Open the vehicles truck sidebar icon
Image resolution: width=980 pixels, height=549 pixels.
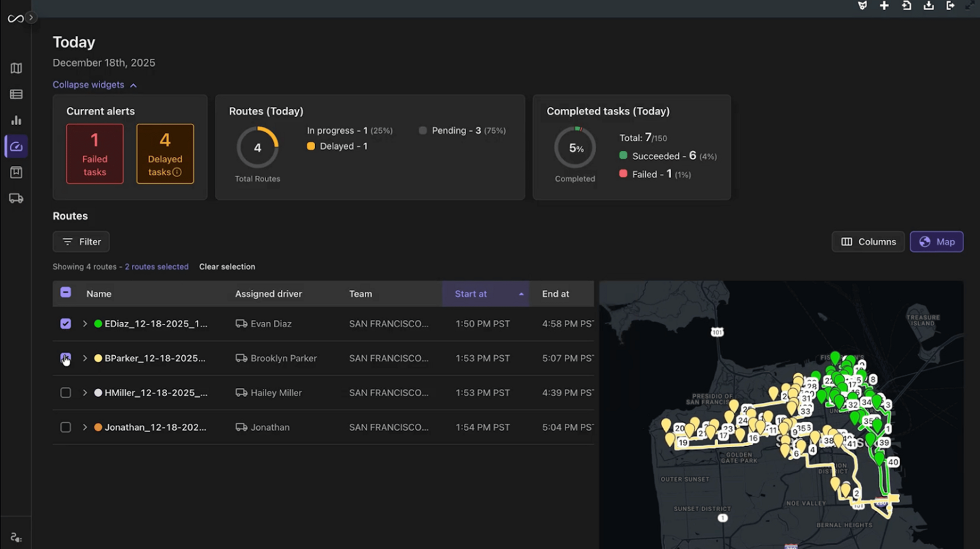16,199
